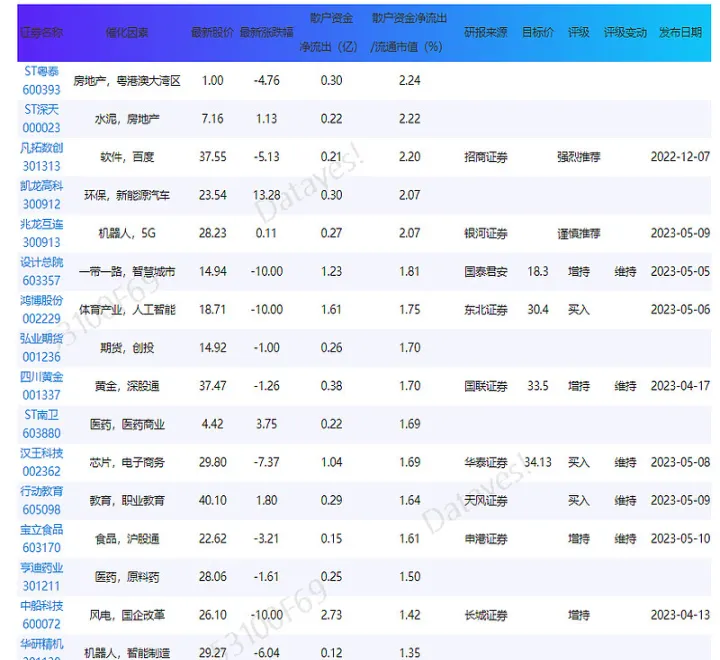Click 国联证券 research source cell
The width and height of the screenshot is (720, 660).
(486, 386)
